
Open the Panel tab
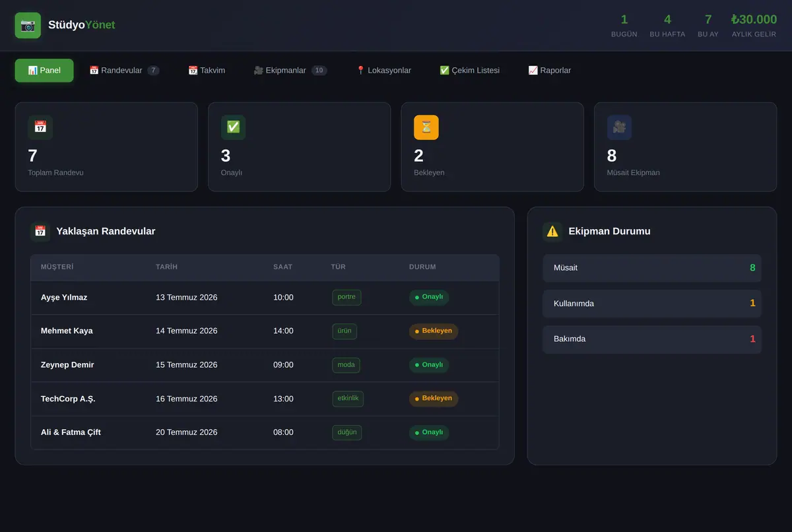click(44, 71)
